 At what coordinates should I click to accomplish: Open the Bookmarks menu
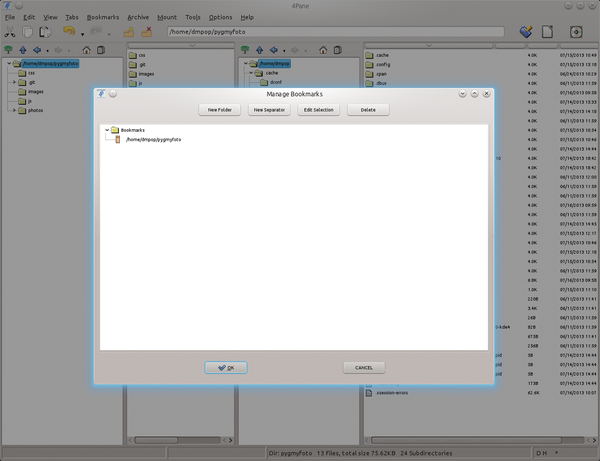pos(102,17)
